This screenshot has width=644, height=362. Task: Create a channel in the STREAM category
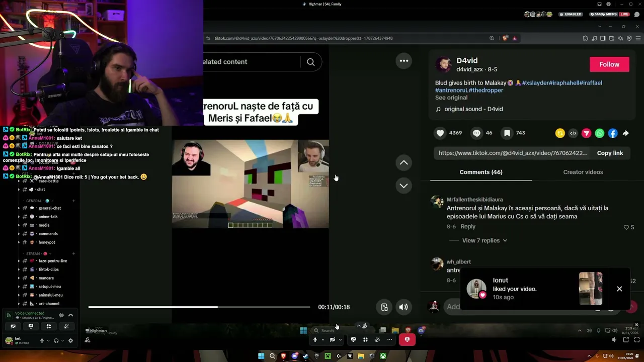click(73, 254)
